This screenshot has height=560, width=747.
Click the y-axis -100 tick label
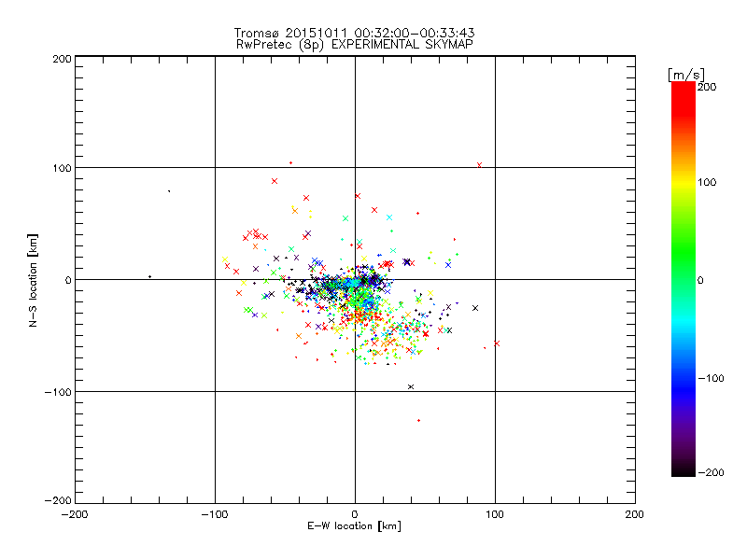coord(57,393)
